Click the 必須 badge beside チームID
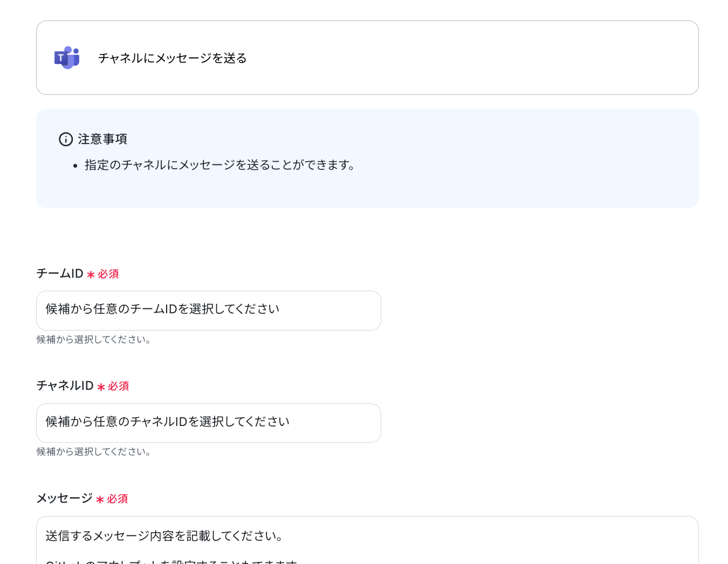728x564 pixels. point(108,274)
